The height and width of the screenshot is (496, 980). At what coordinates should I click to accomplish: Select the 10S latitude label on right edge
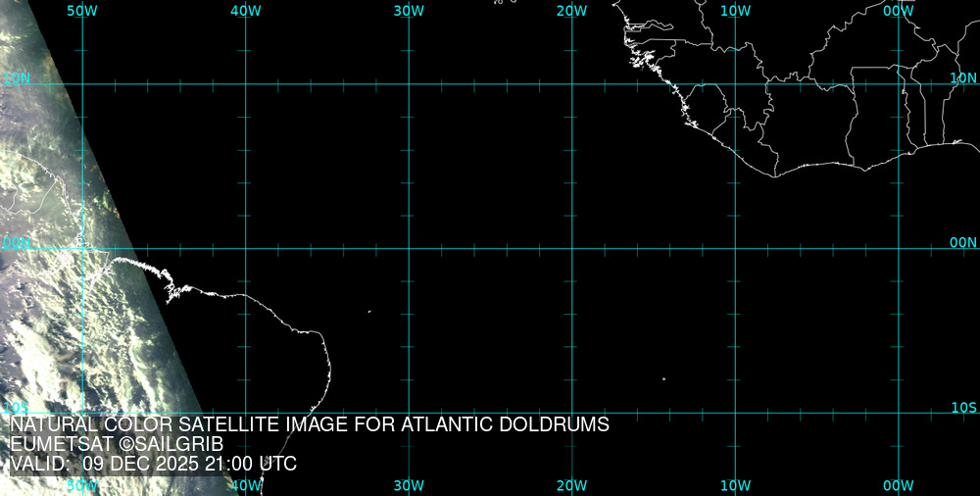963,407
